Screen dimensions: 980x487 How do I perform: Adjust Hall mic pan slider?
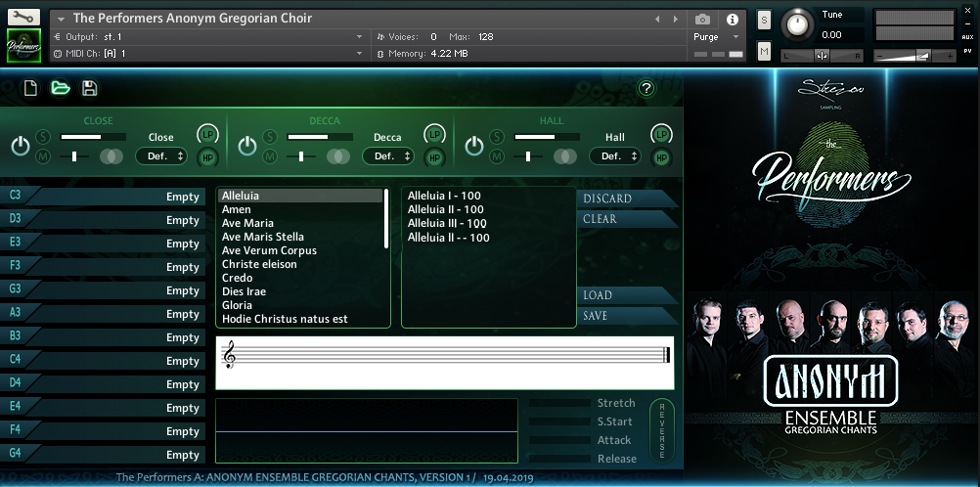(527, 156)
